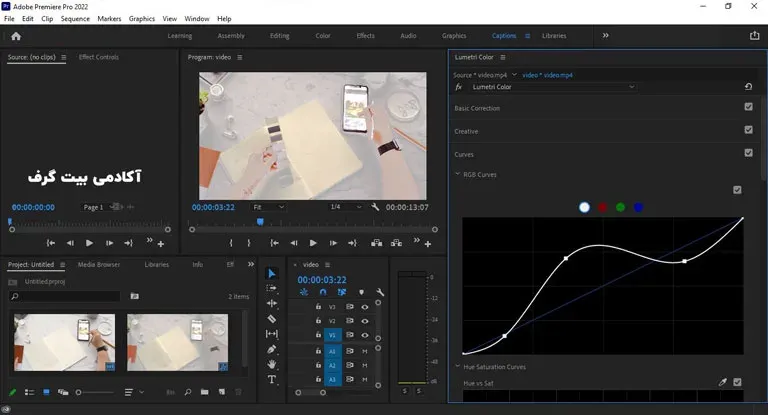Open the Sequence menu
This screenshot has height=415, width=768.
pos(75,19)
